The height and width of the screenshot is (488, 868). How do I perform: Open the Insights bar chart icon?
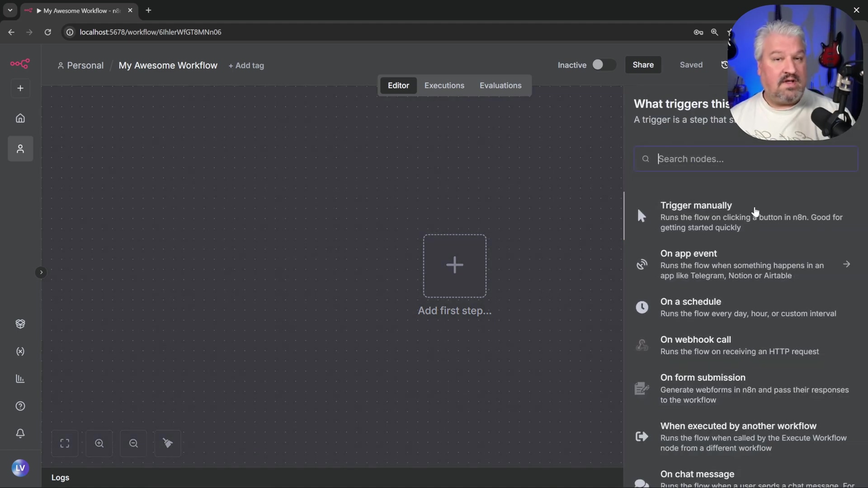coord(20,379)
